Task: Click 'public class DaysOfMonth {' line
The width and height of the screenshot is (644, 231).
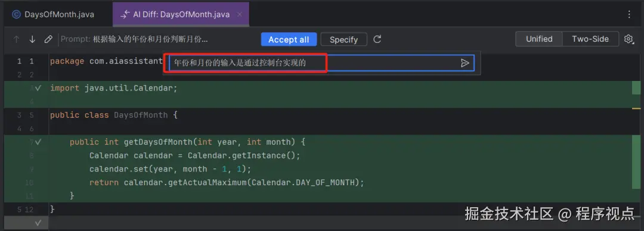Action: click(x=114, y=115)
